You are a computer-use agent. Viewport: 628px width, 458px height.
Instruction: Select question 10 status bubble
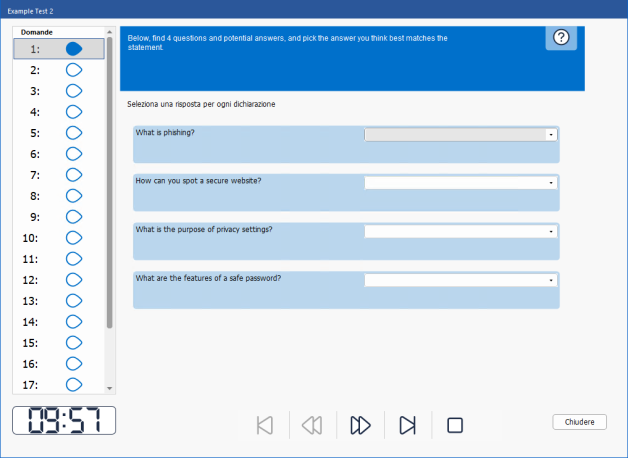[74, 238]
